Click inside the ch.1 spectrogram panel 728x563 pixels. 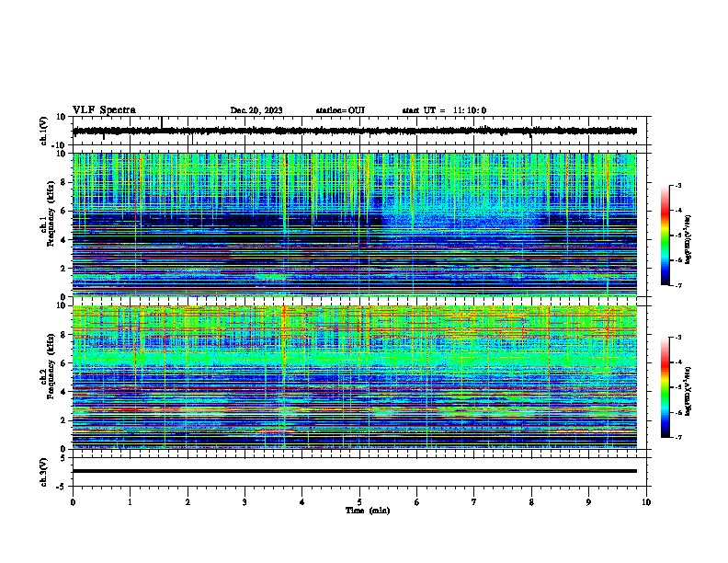coord(355,224)
